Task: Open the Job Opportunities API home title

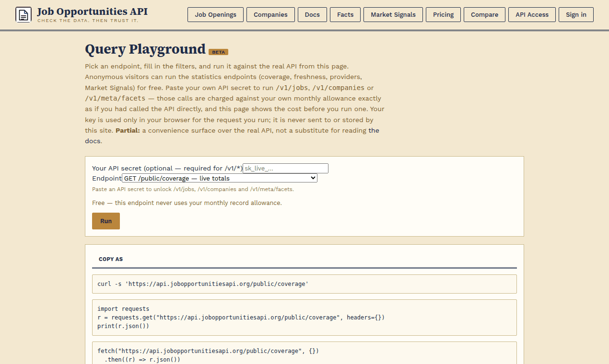Action: point(93,11)
